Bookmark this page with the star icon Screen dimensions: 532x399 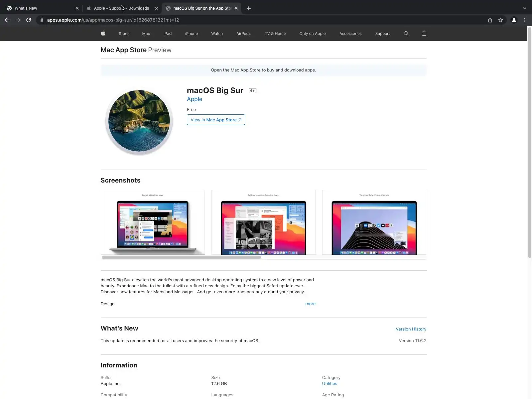point(501,20)
